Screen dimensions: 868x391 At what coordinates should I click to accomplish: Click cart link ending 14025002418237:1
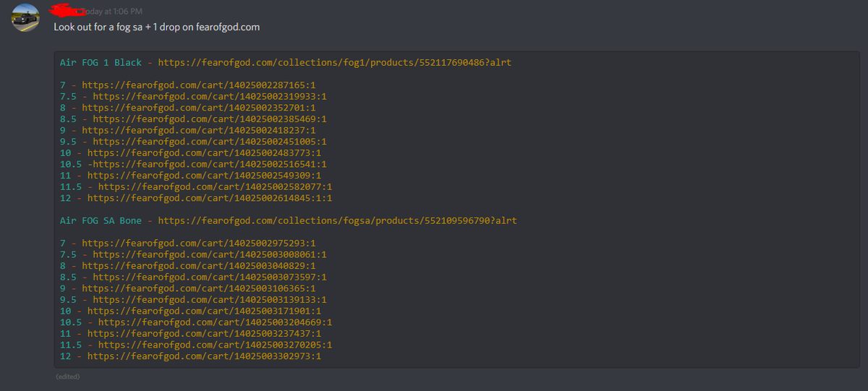click(199, 131)
